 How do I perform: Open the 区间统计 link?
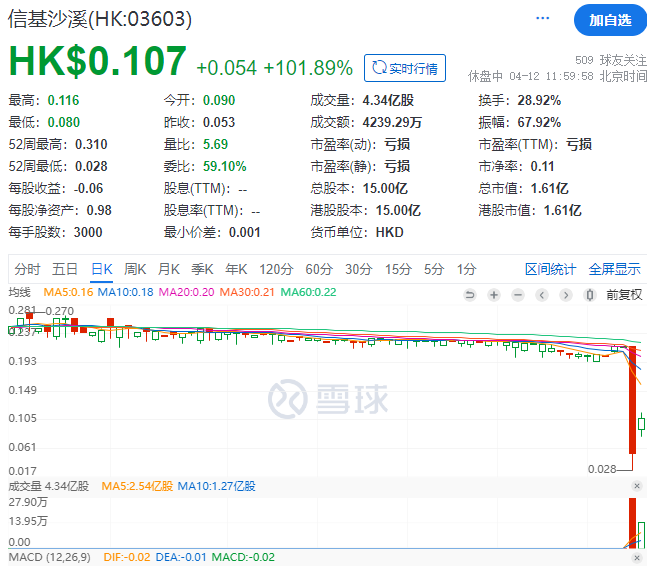550,269
